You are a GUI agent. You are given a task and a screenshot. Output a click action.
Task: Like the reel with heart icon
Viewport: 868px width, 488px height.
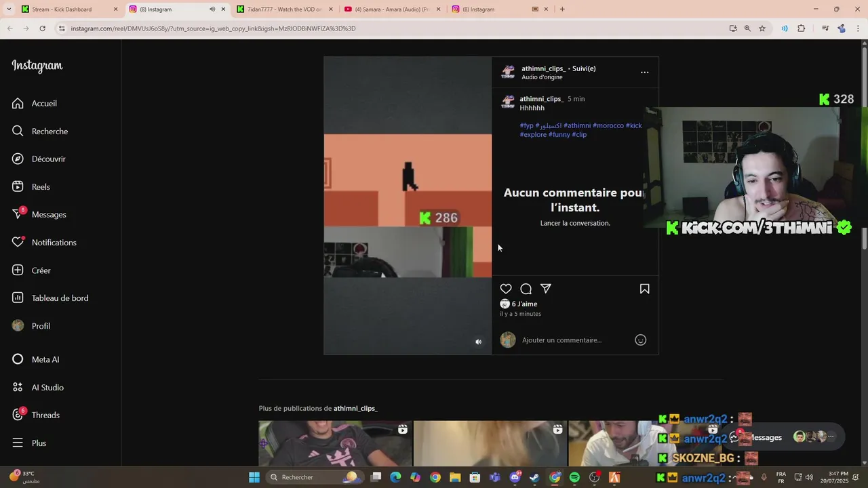coord(506,289)
